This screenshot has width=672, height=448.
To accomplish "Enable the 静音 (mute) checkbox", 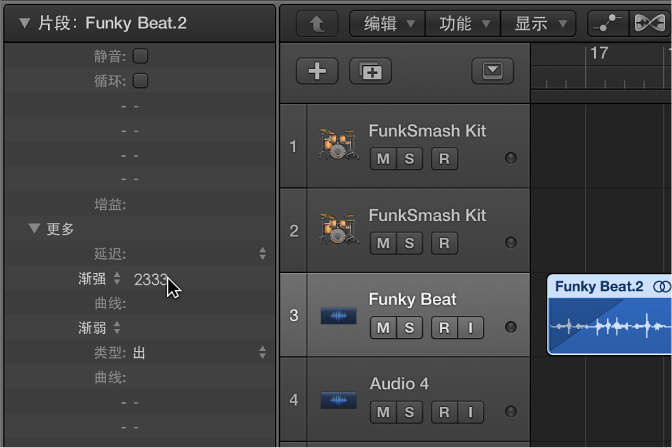I will coord(141,56).
